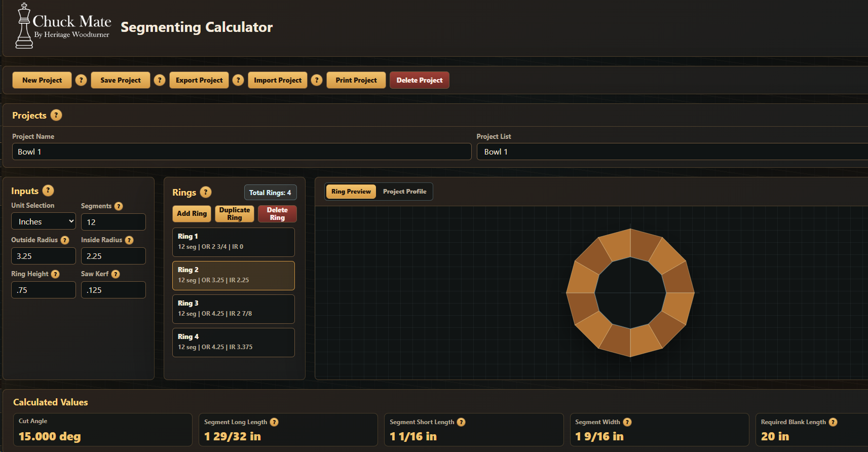The image size is (868, 452).
Task: Switch to the Project Profile tab
Action: [x=404, y=192]
